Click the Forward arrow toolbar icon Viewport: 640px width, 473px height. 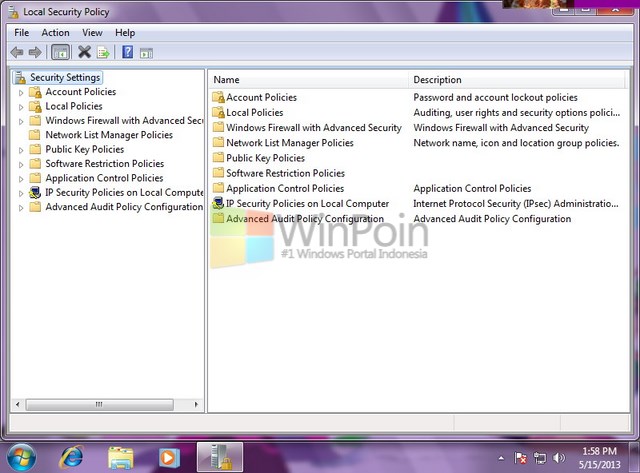[x=35, y=52]
